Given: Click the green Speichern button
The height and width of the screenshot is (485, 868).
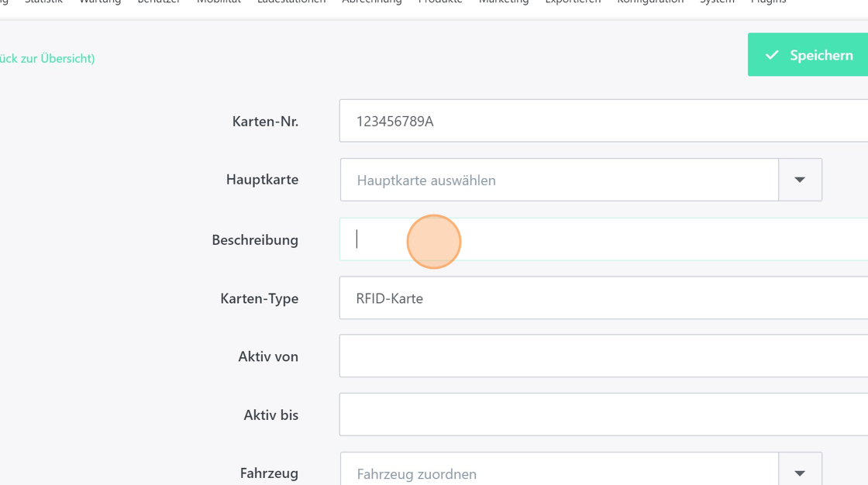Looking at the screenshot, I should [x=808, y=55].
